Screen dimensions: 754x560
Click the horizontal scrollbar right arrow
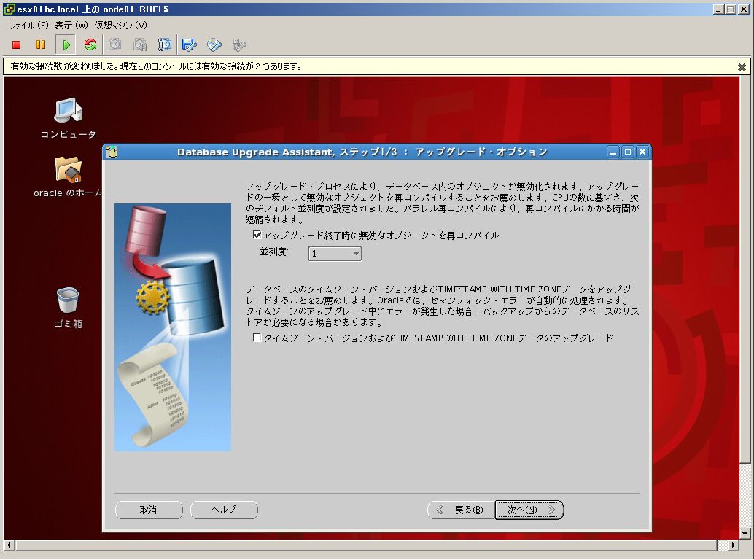coord(733,545)
